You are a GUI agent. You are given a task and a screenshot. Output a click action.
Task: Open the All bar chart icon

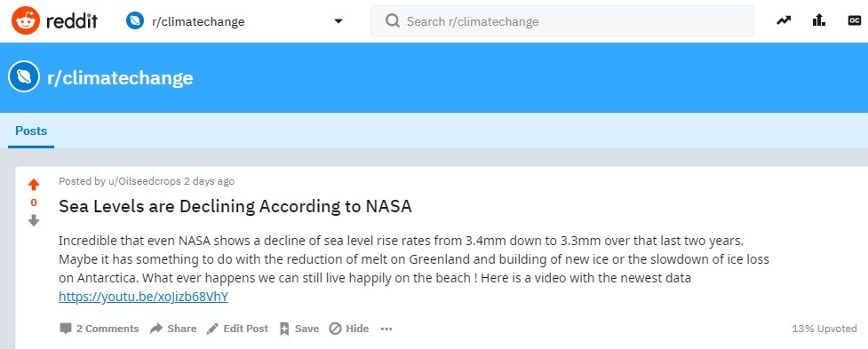[x=819, y=21]
